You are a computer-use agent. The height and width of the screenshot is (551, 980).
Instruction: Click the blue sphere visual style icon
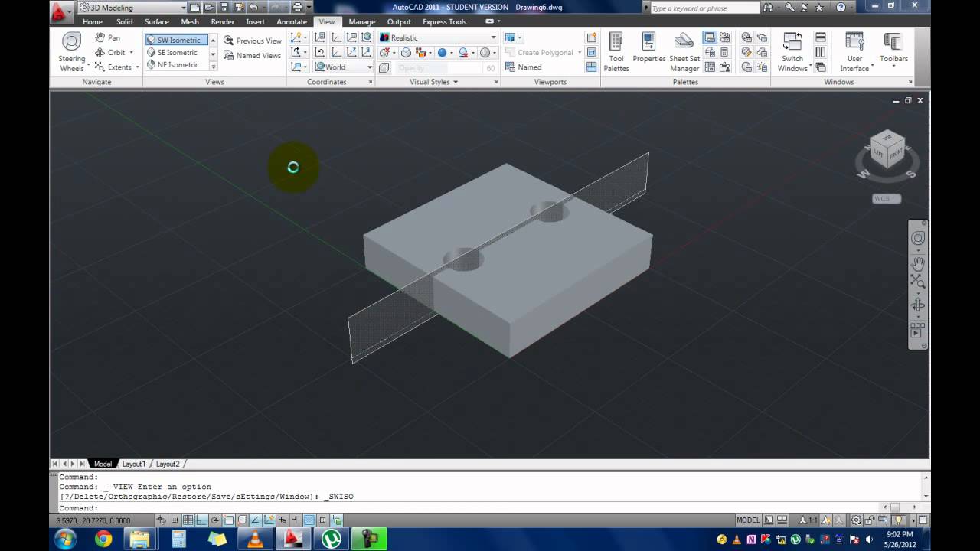(x=442, y=53)
